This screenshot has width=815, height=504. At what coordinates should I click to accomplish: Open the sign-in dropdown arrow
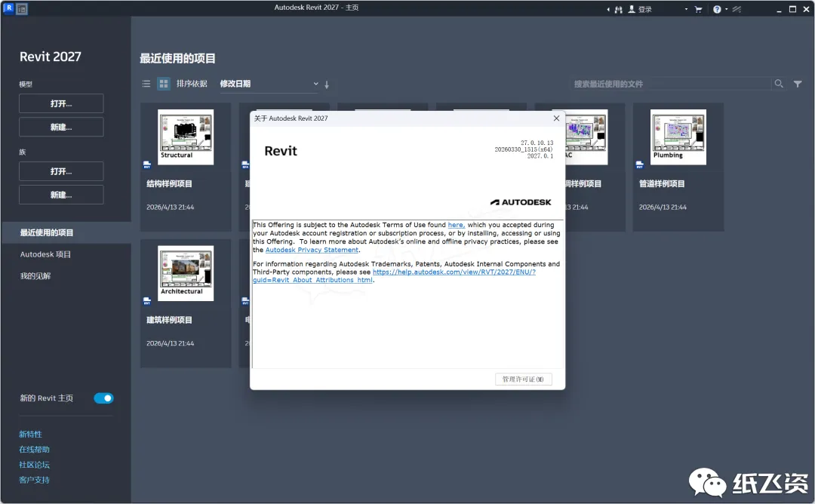pos(686,9)
